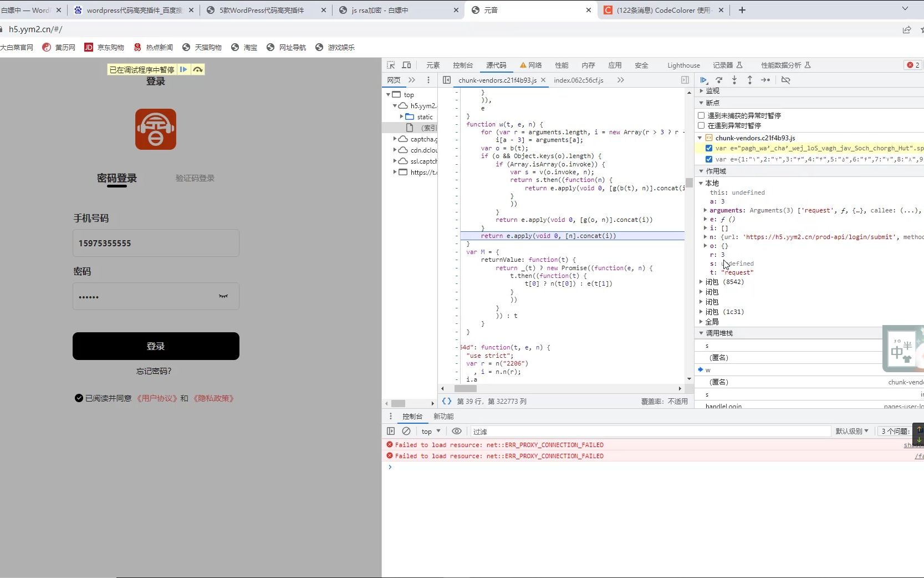
Task: Select the handleLogin call stack frame
Action: click(723, 407)
